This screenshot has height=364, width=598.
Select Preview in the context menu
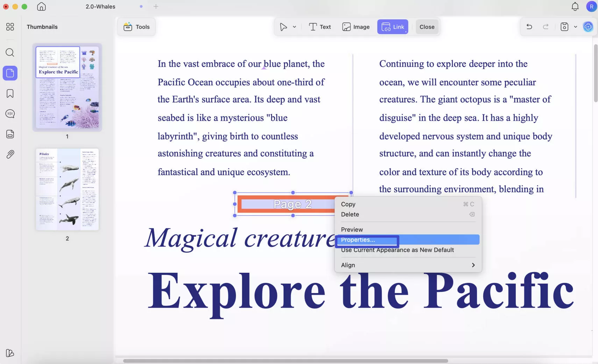coord(408,229)
